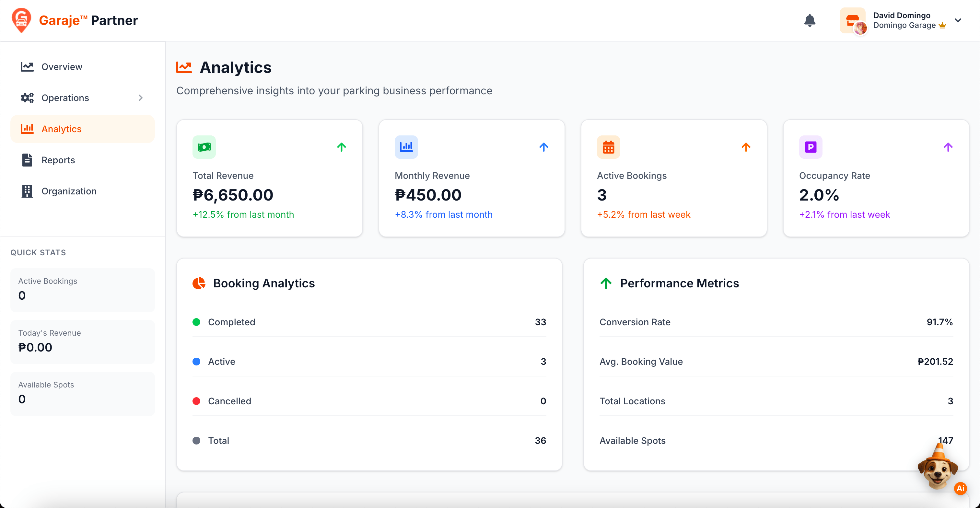Click the green Completed status dot
The image size is (980, 508).
(196, 322)
